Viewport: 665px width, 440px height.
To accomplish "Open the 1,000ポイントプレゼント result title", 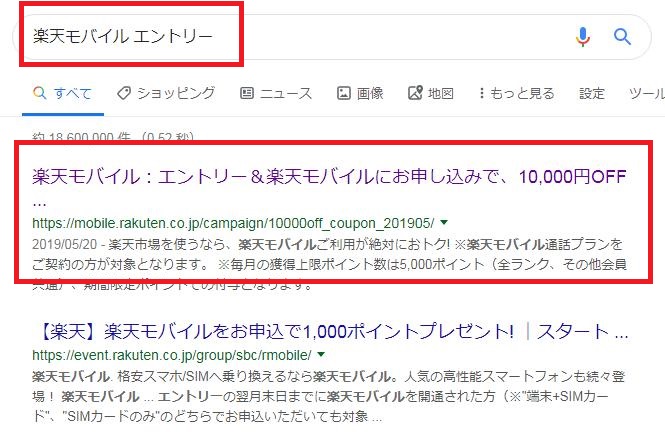I will [x=331, y=332].
